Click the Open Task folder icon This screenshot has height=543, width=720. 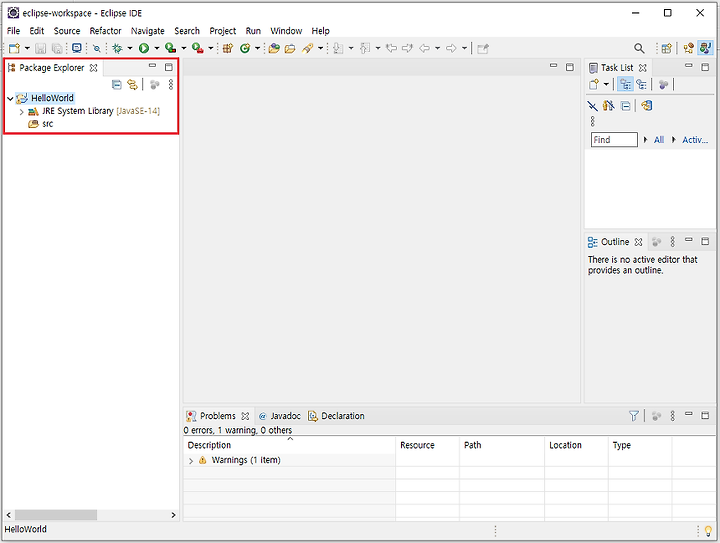[290, 48]
